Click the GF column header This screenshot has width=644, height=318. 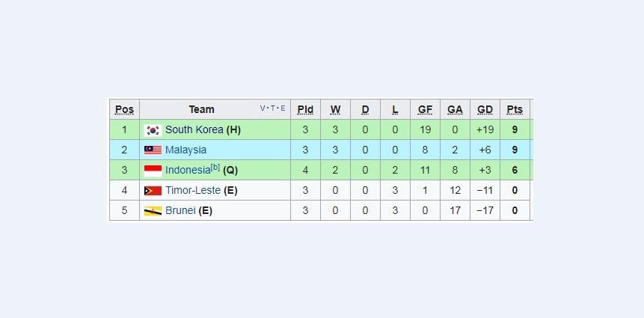click(425, 109)
